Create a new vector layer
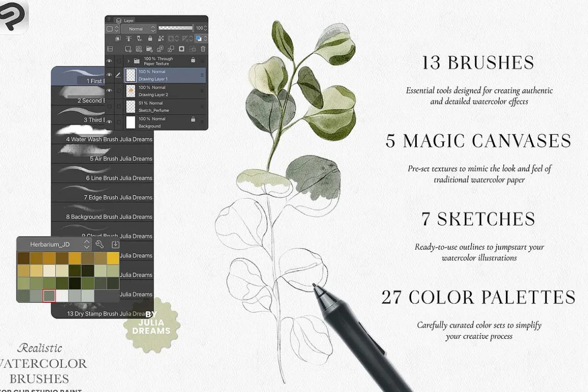 click(139, 49)
